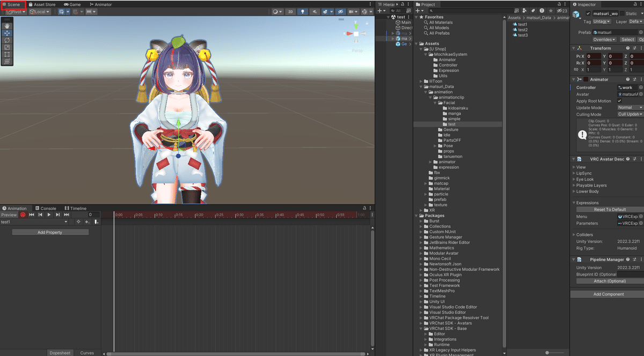
Task: Click the Add Component button
Action: [609, 294]
